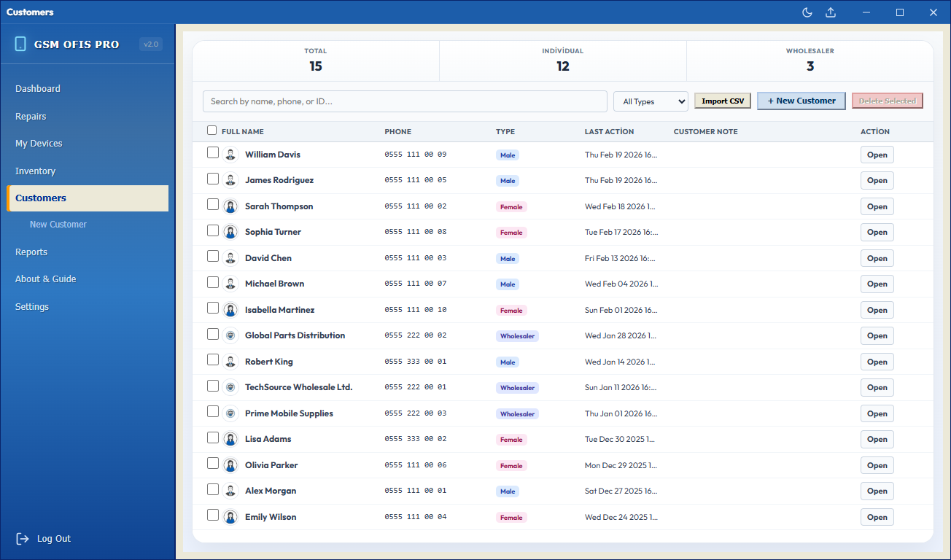Click the Individual 12 stat card
Viewport: 951px width, 560px height.
(563, 61)
